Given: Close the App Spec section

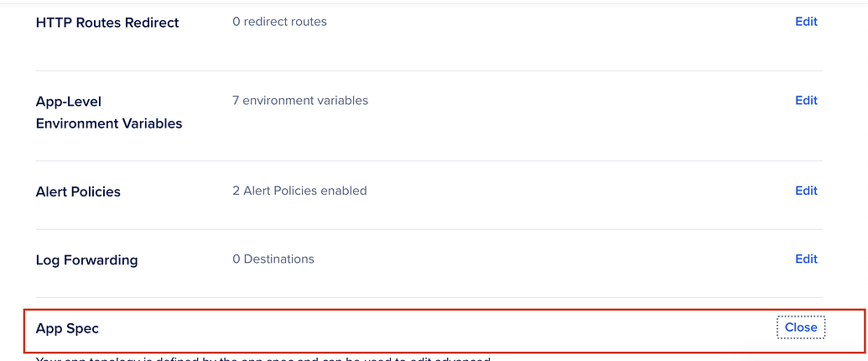Looking at the screenshot, I should click(801, 327).
